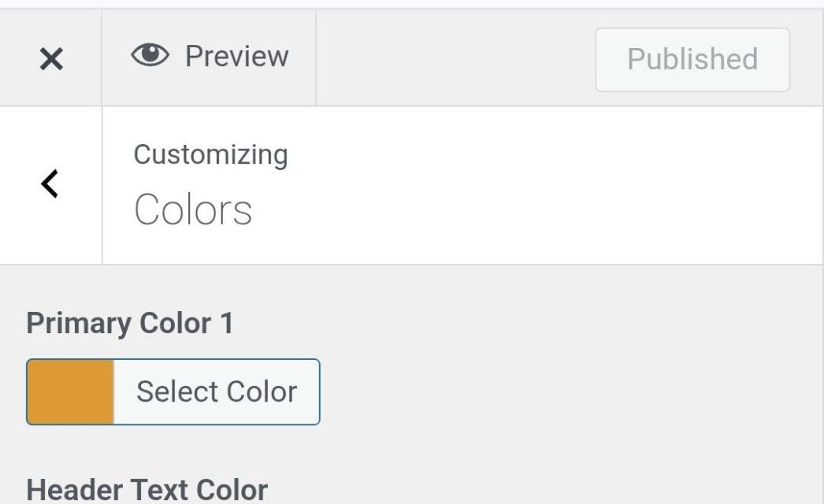Hit the cross icon left of Preview
Screen dimensions: 824x504
coord(51,59)
